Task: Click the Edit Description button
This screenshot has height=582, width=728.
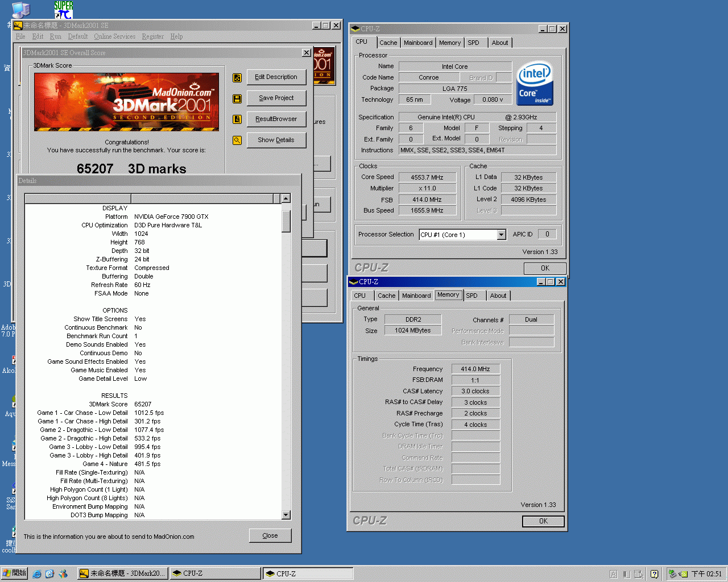Action: (276, 77)
